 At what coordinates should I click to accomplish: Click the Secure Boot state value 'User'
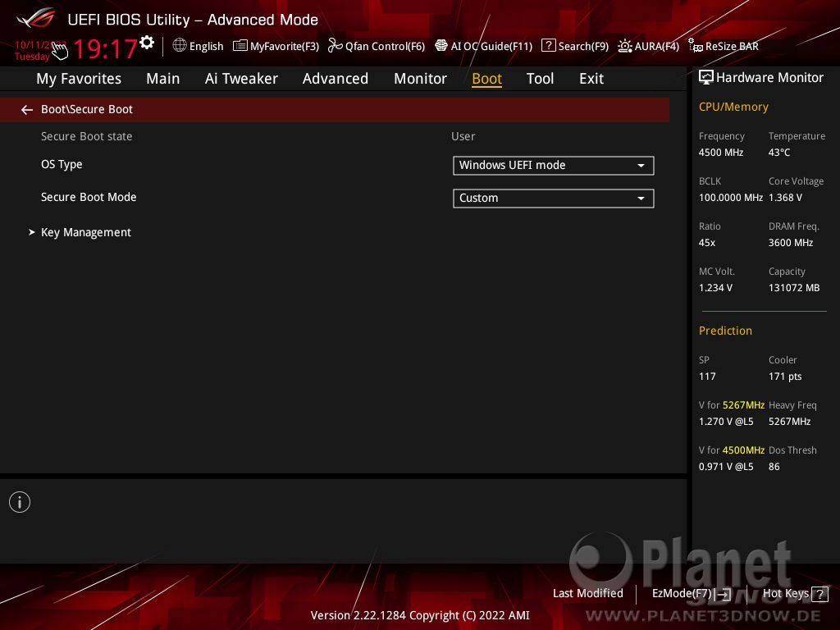[x=463, y=137]
